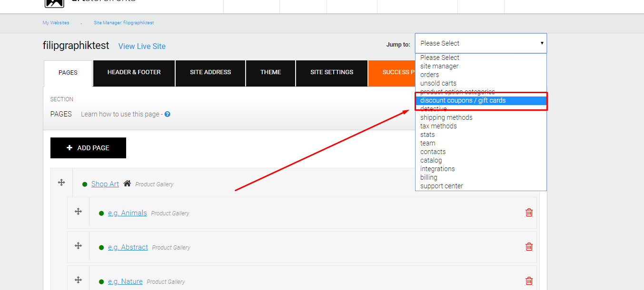The width and height of the screenshot is (644, 290).
Task: Delete the e.g. Animals page trash icon
Action: point(529,213)
